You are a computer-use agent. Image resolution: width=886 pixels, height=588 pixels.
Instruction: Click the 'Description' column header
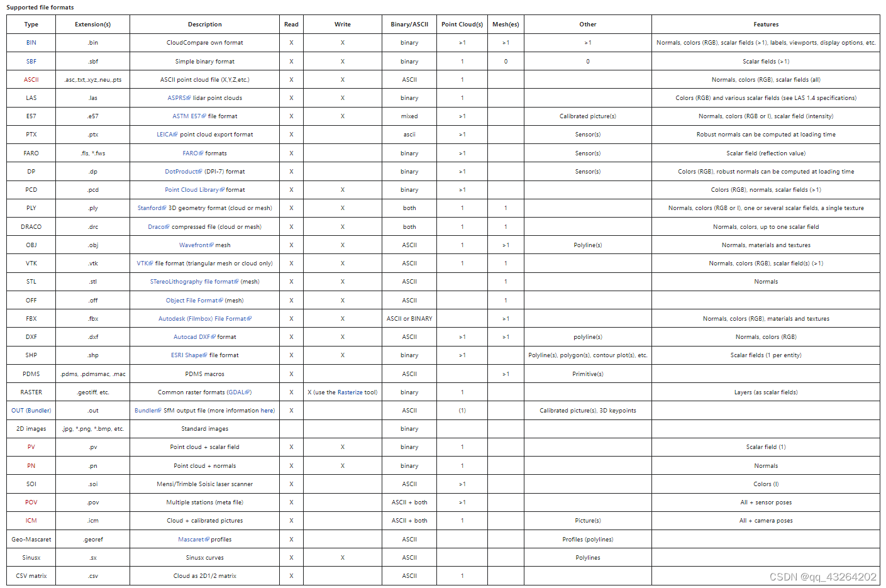(205, 25)
